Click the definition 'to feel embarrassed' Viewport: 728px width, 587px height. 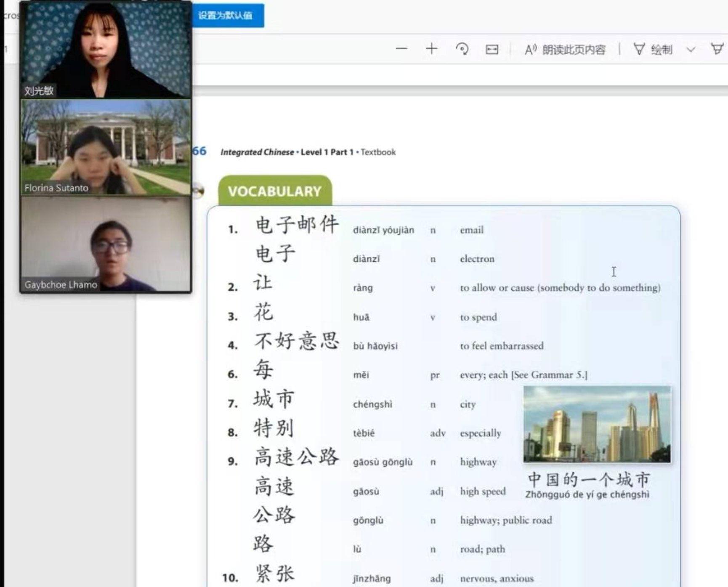tap(502, 346)
